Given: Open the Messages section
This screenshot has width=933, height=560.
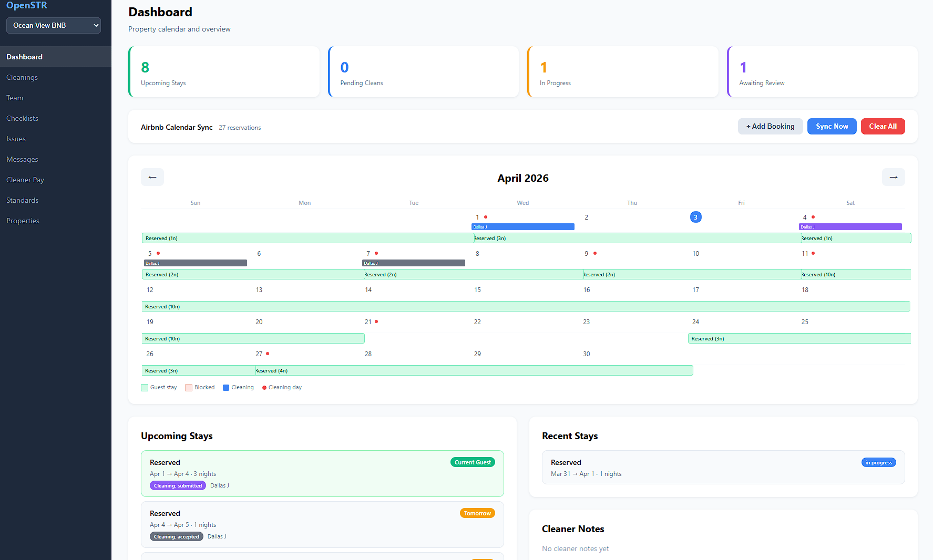Looking at the screenshot, I should point(56,159).
